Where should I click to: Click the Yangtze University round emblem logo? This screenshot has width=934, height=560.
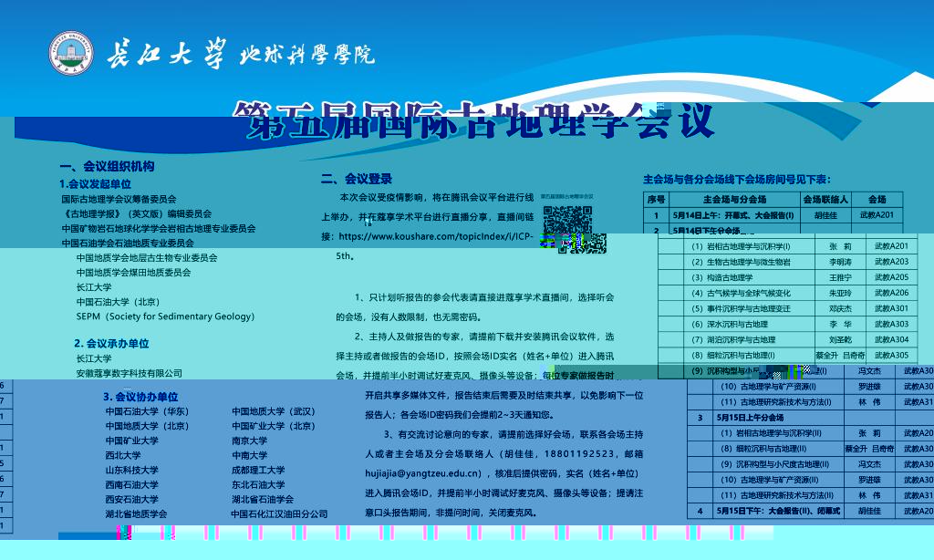coord(71,55)
